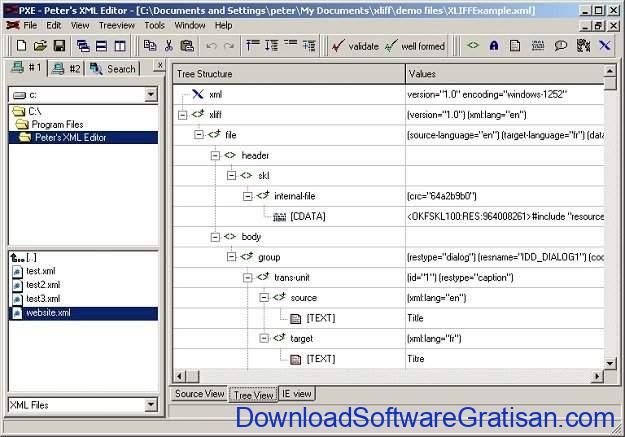The image size is (625, 437).
Task: Collapse the skl node
Action: (231, 175)
